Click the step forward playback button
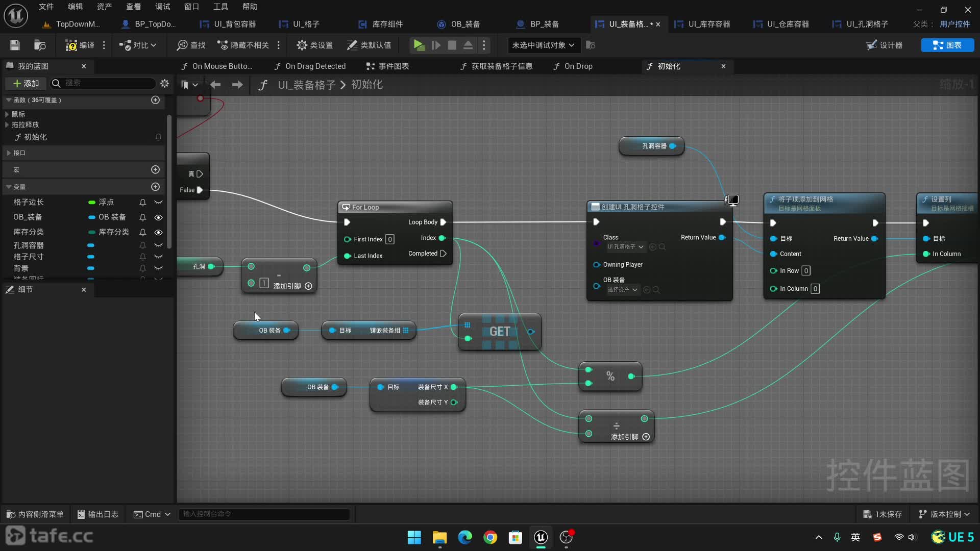Screen dimensions: 980x551 click(x=436, y=45)
